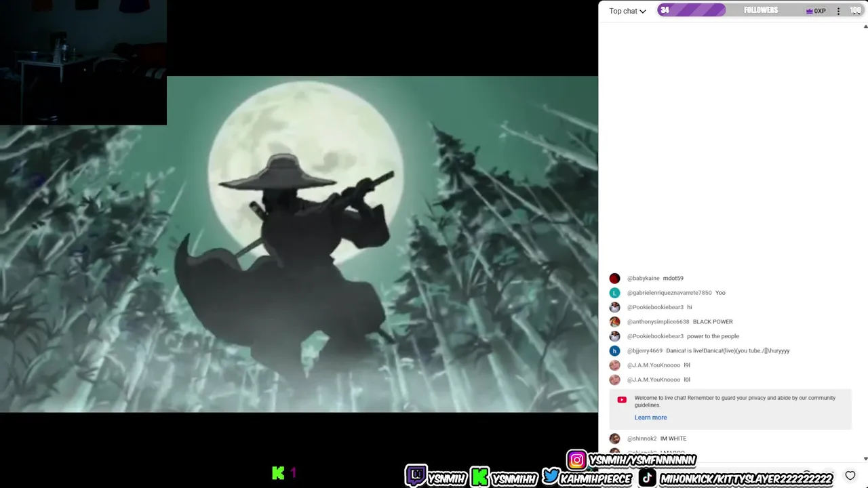
Task: Click avatar beside the 'l9l' message
Action: (614, 365)
